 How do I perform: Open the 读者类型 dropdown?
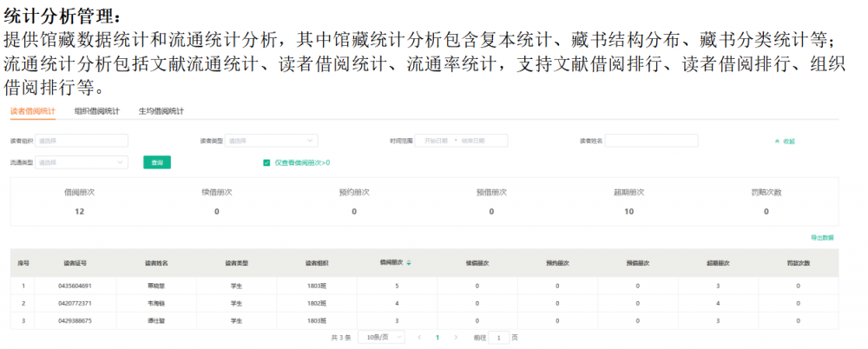coord(271,141)
